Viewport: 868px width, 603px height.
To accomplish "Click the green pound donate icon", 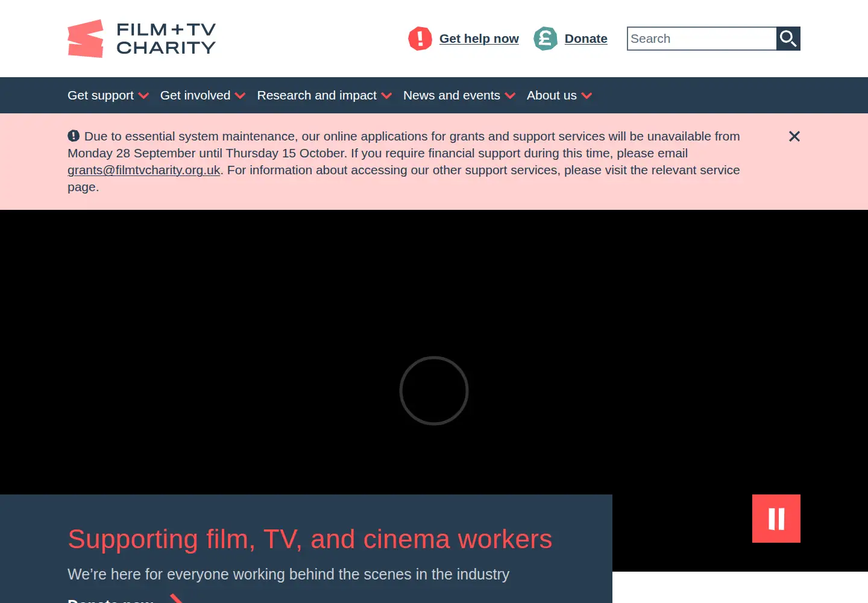I will click(546, 39).
